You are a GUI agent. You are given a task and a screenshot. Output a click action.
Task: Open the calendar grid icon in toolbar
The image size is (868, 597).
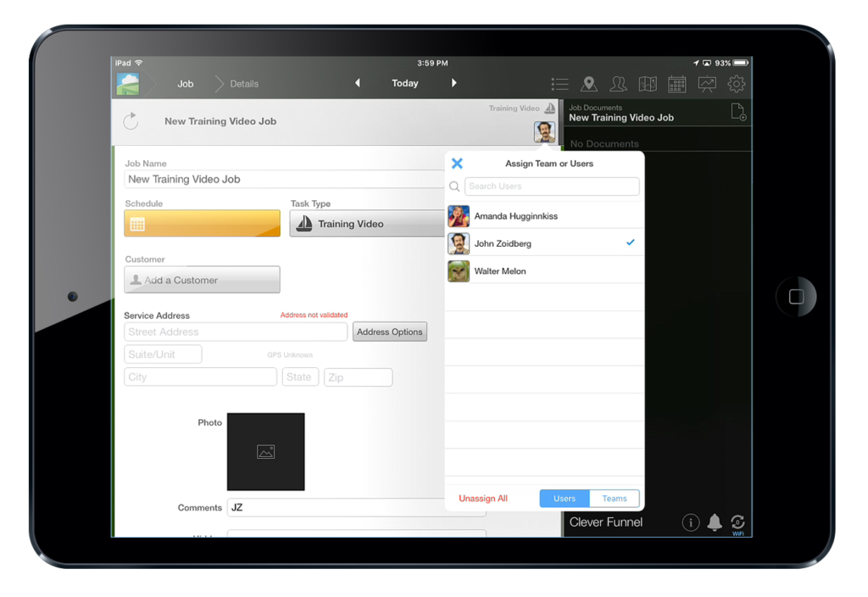pos(676,84)
